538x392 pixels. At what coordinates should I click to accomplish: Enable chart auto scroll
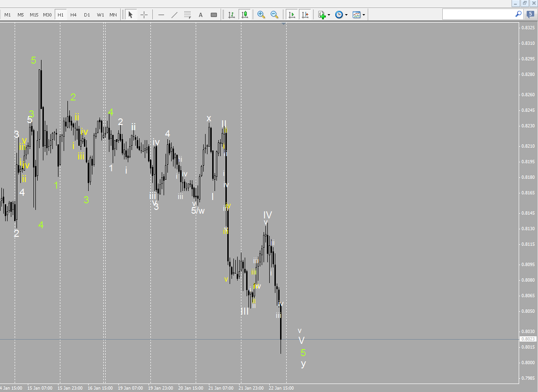pyautogui.click(x=291, y=15)
